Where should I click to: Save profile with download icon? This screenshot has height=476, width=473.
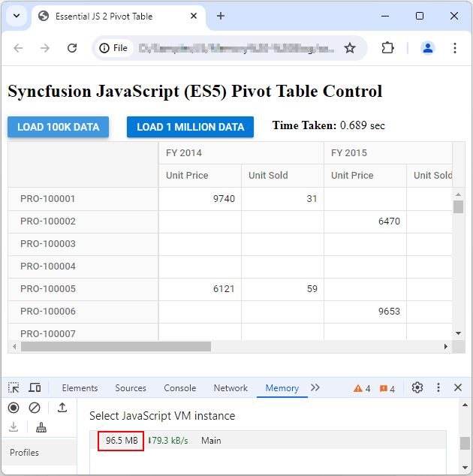[14, 427]
